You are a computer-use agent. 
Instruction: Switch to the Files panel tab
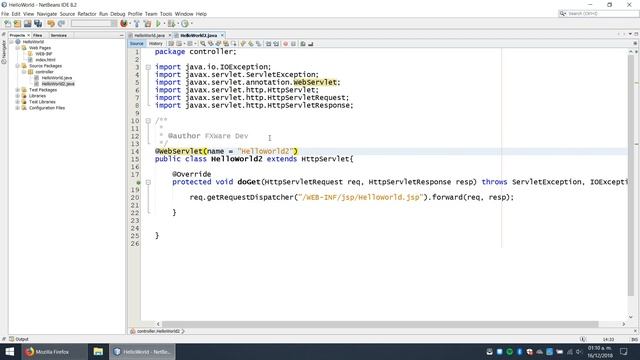click(x=38, y=36)
